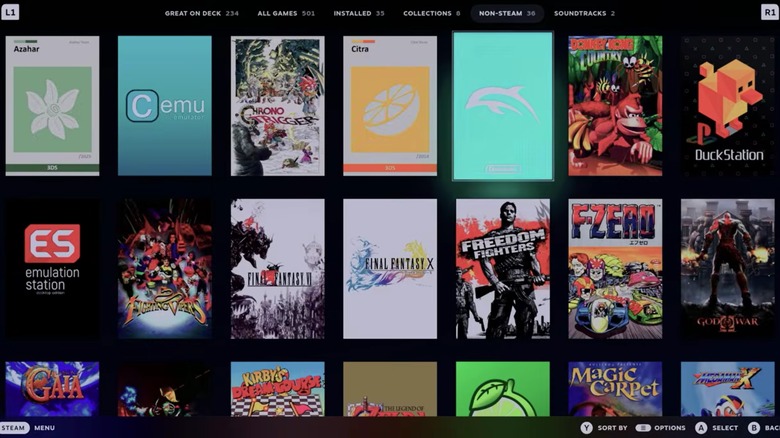Click the L1 bumper icon
Viewport: 780px width, 438px height.
tap(10, 12)
